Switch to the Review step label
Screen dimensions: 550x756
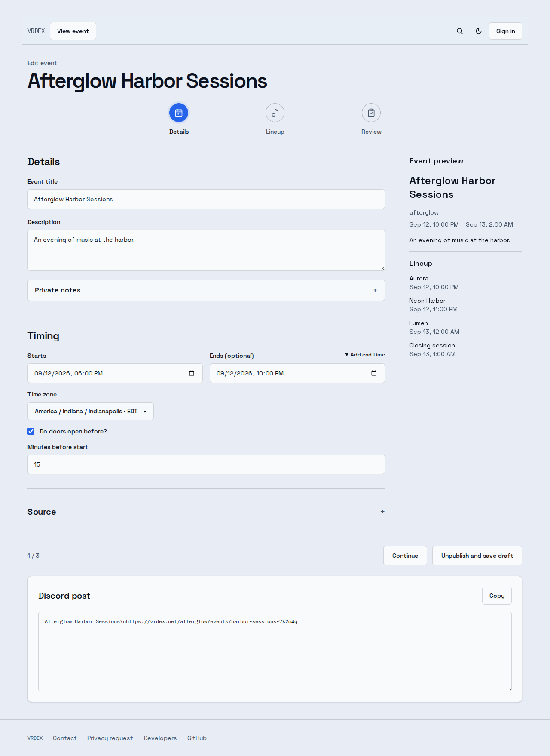tap(371, 132)
